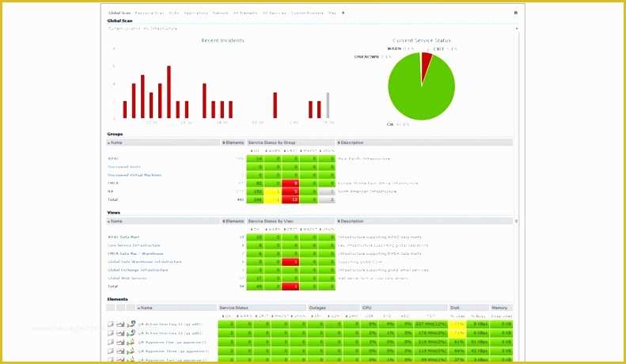
Task: Open the All Services tab
Action: click(x=275, y=13)
